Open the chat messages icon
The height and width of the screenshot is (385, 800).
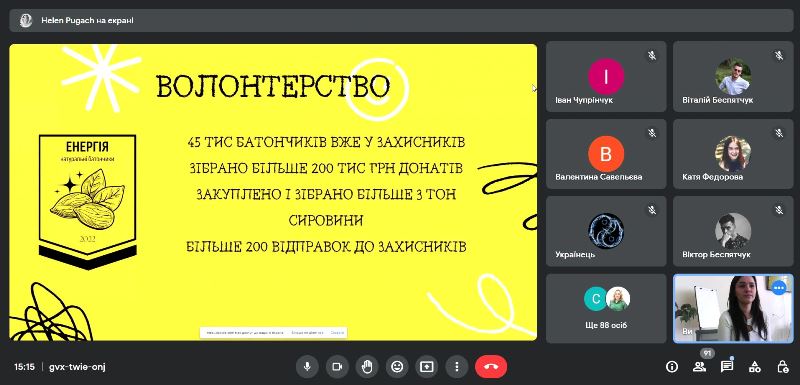(727, 366)
